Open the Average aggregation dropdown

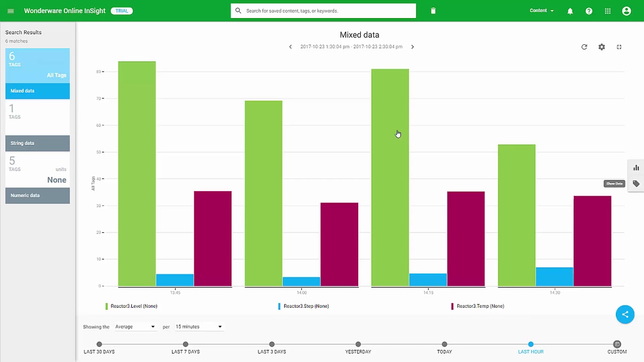click(x=135, y=327)
